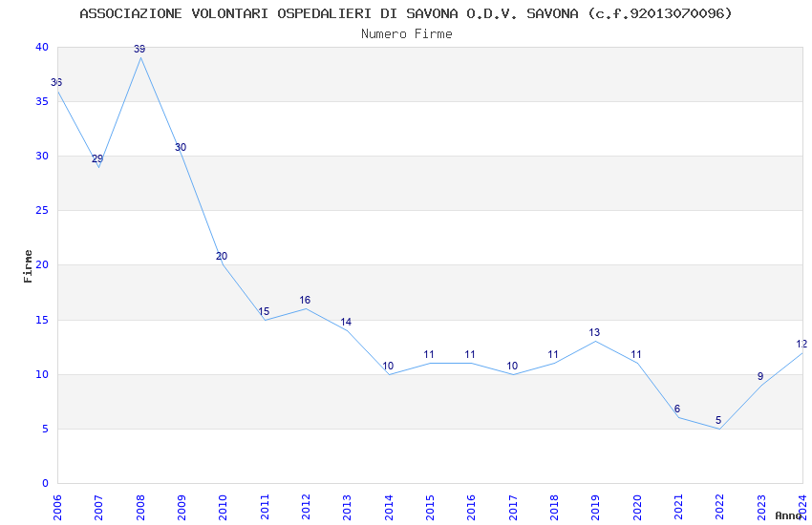Click the Firme y-axis label
The height and width of the screenshot is (525, 812).
28,266
